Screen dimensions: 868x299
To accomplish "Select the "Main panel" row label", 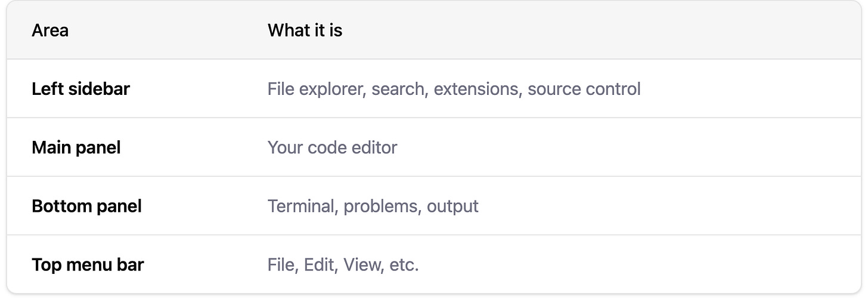I will click(x=76, y=147).
